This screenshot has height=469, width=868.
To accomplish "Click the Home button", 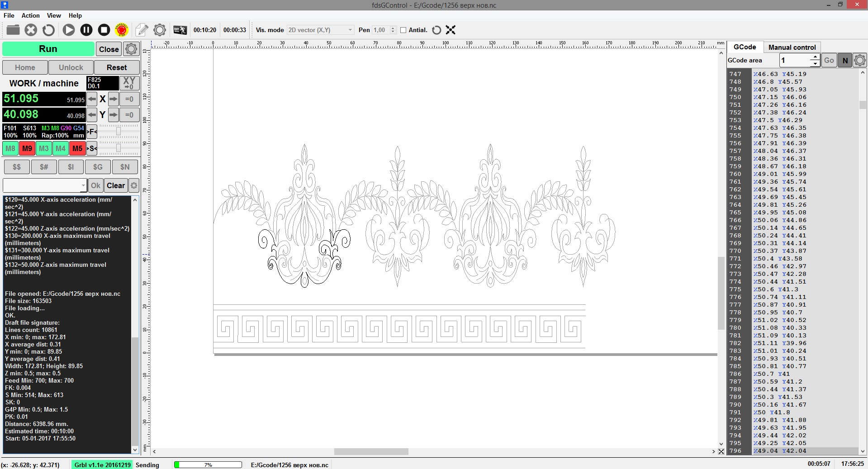I will 25,67.
